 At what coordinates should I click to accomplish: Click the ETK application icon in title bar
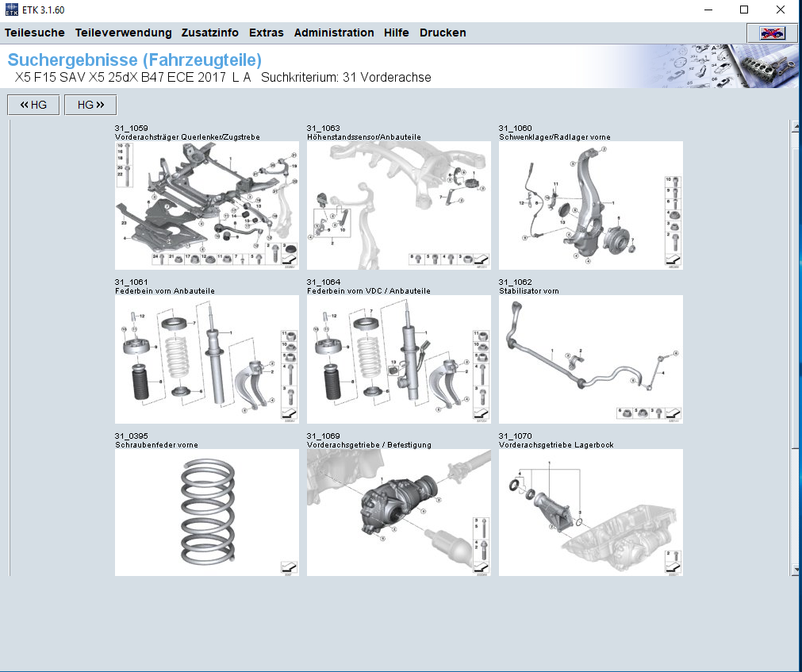click(x=11, y=10)
